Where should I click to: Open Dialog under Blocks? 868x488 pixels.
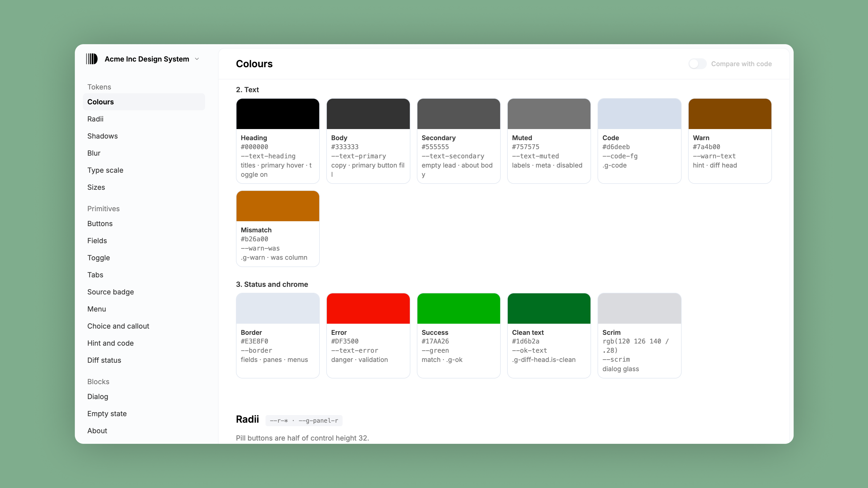(x=144, y=396)
